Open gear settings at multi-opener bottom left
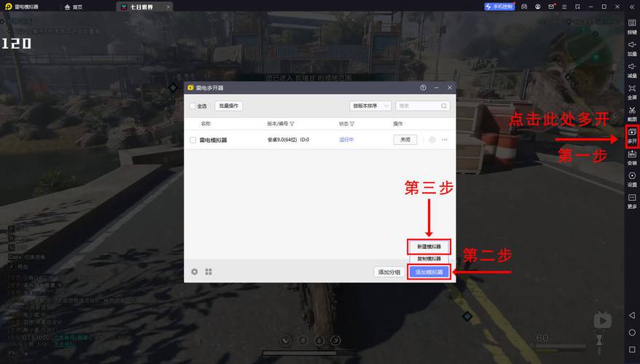640x364 pixels. point(195,272)
